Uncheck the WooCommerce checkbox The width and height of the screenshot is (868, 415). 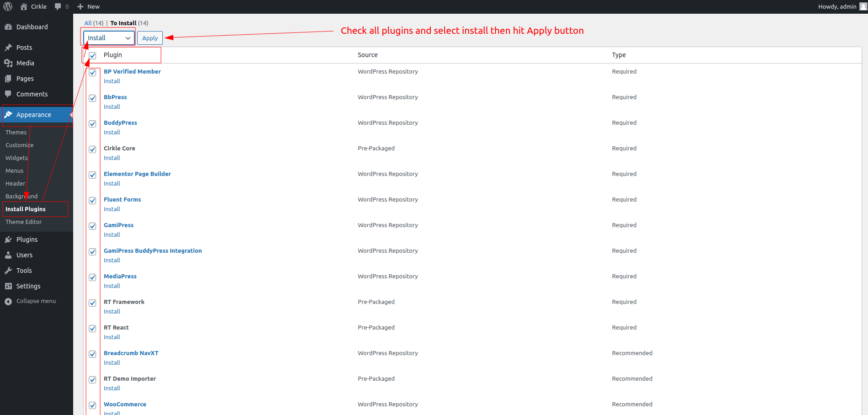coord(93,405)
